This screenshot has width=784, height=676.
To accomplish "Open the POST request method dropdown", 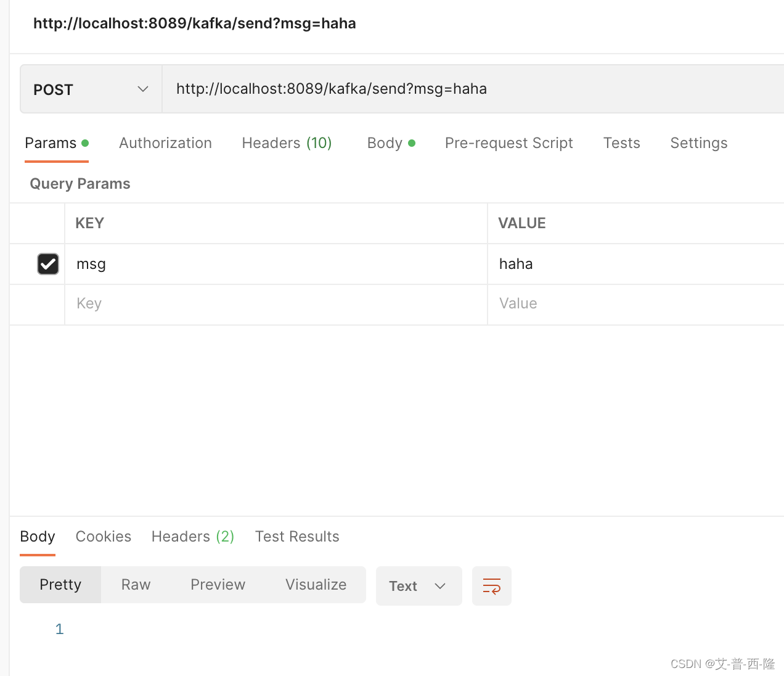I will pyautogui.click(x=90, y=89).
